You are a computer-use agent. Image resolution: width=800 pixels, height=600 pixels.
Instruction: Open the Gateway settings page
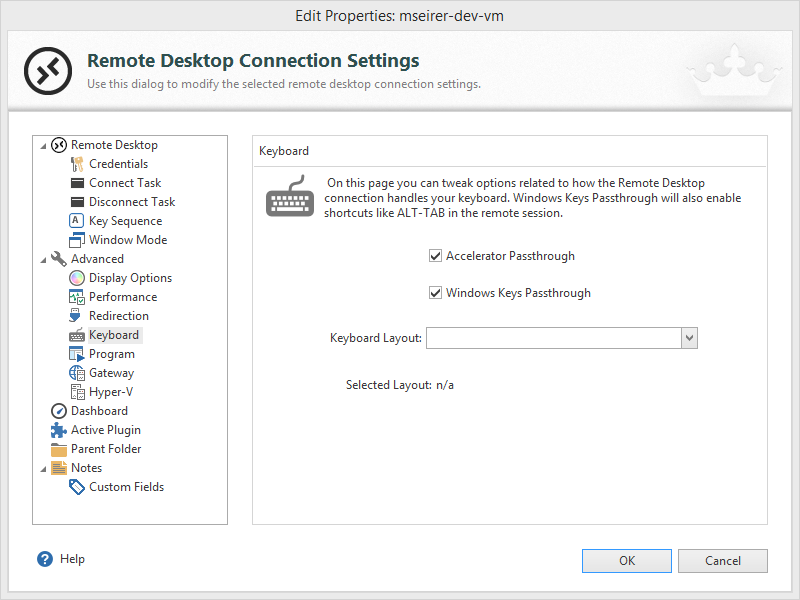[x=111, y=373]
